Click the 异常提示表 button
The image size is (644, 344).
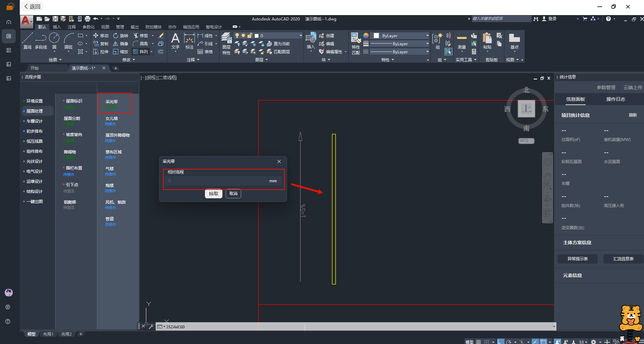[x=577, y=259]
